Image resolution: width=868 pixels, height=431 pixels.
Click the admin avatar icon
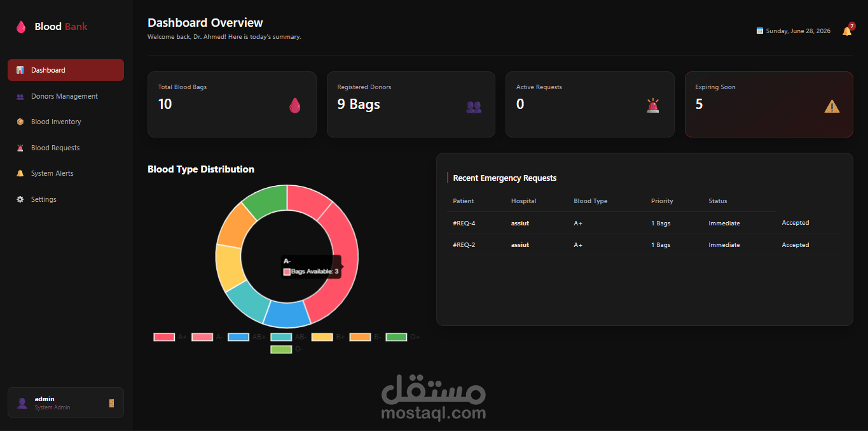pyautogui.click(x=22, y=403)
